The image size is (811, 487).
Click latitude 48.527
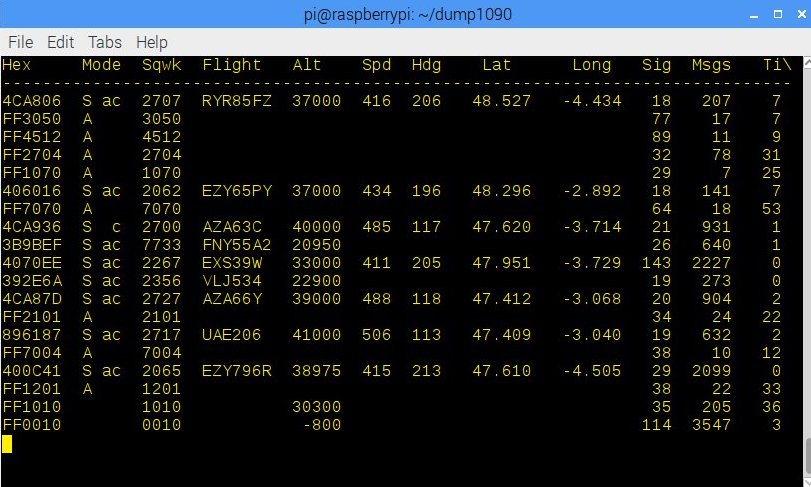coord(502,101)
